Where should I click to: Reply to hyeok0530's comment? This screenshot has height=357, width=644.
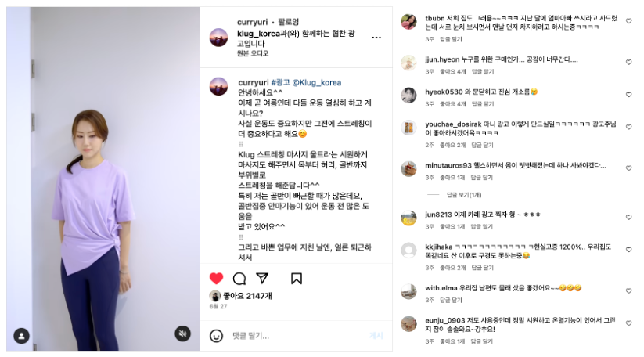click(x=483, y=104)
